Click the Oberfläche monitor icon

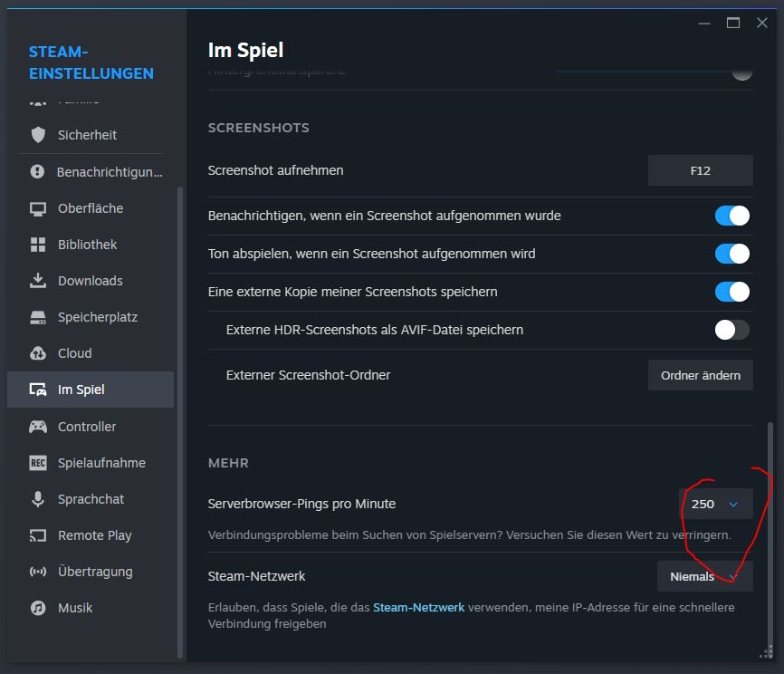[38, 208]
